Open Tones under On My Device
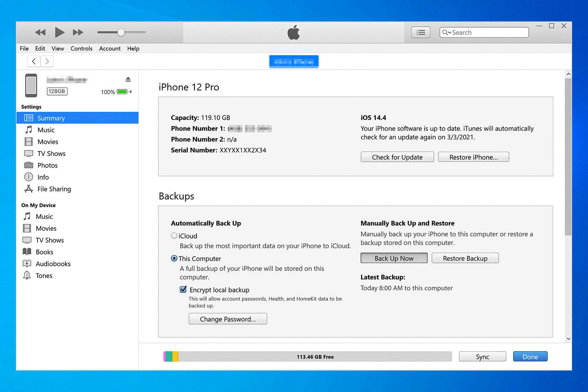This screenshot has height=392, width=588. pos(44,276)
